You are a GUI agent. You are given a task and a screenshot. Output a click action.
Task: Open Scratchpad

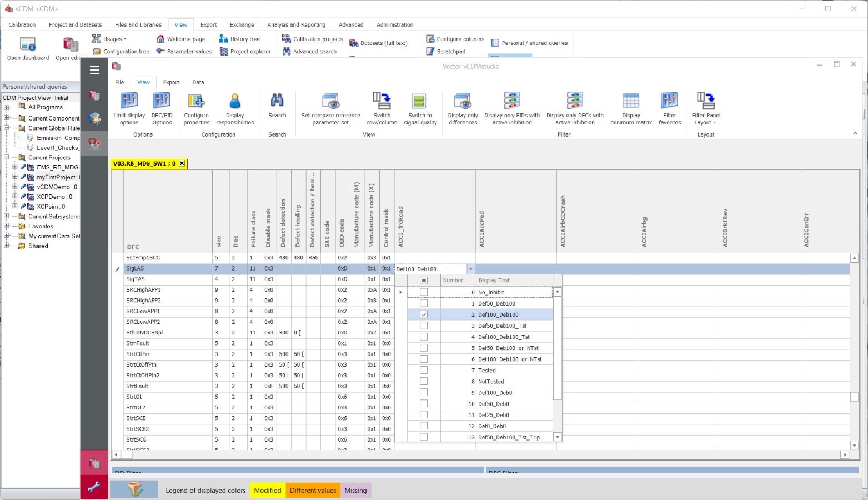click(x=445, y=51)
